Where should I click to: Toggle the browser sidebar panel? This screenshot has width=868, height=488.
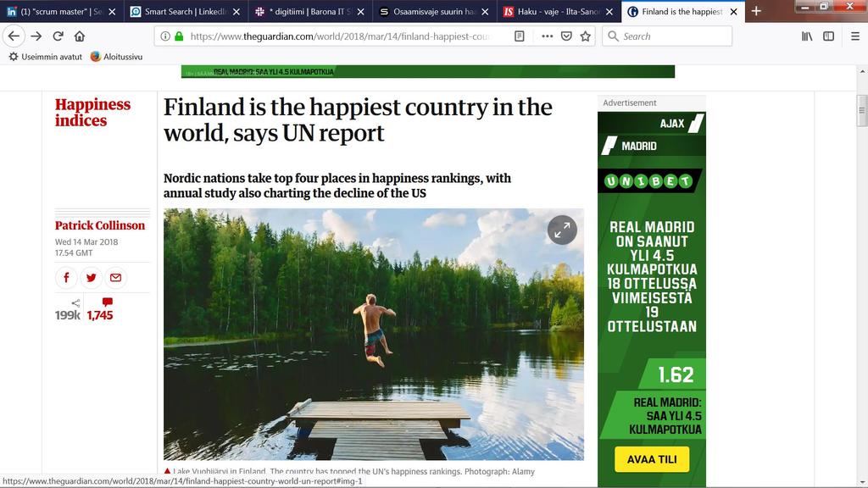pyautogui.click(x=828, y=36)
